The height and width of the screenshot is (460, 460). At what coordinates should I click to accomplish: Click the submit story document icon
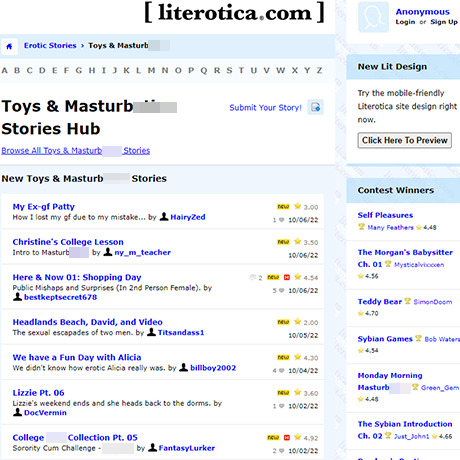[315, 107]
